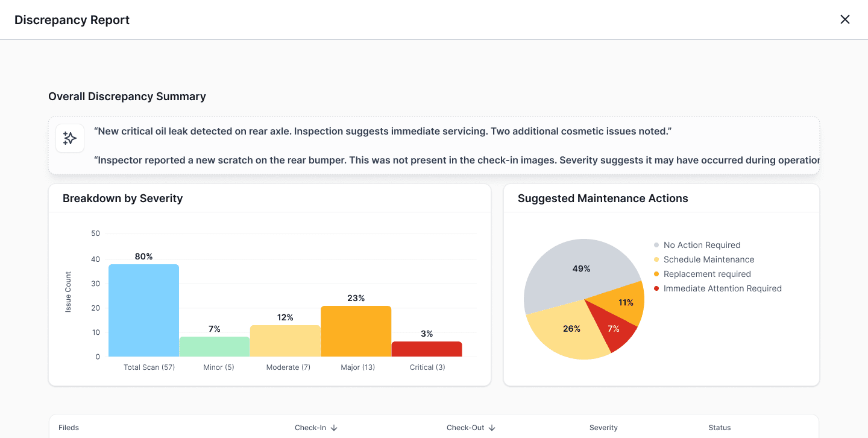Screen dimensions: 868x438
Task: Select the red Critical bar
Action: point(427,349)
